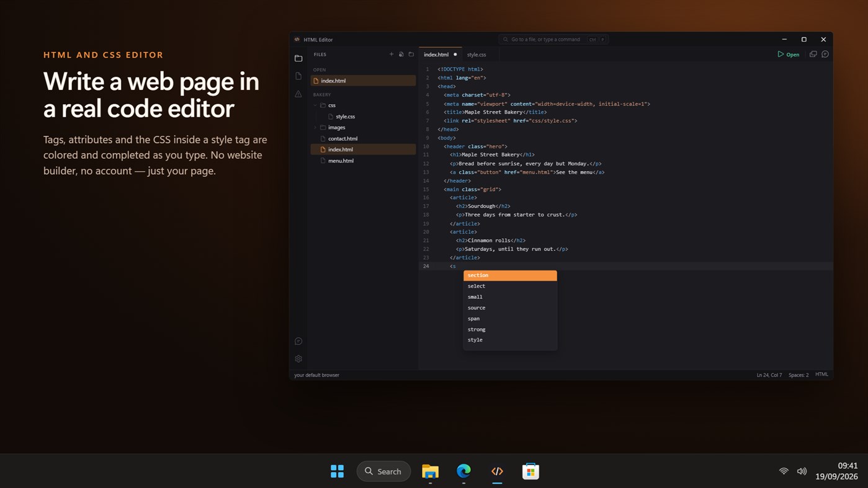Screen dimensions: 868x488
Task: Pick the style suggestion in autocomplete
Action: click(510, 340)
